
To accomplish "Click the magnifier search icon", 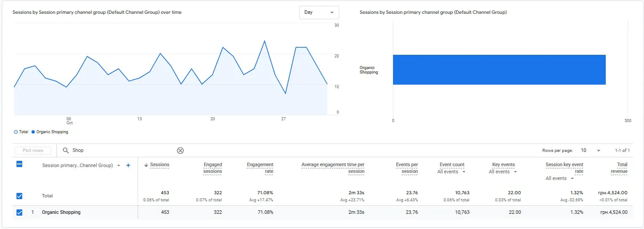I will [x=66, y=151].
